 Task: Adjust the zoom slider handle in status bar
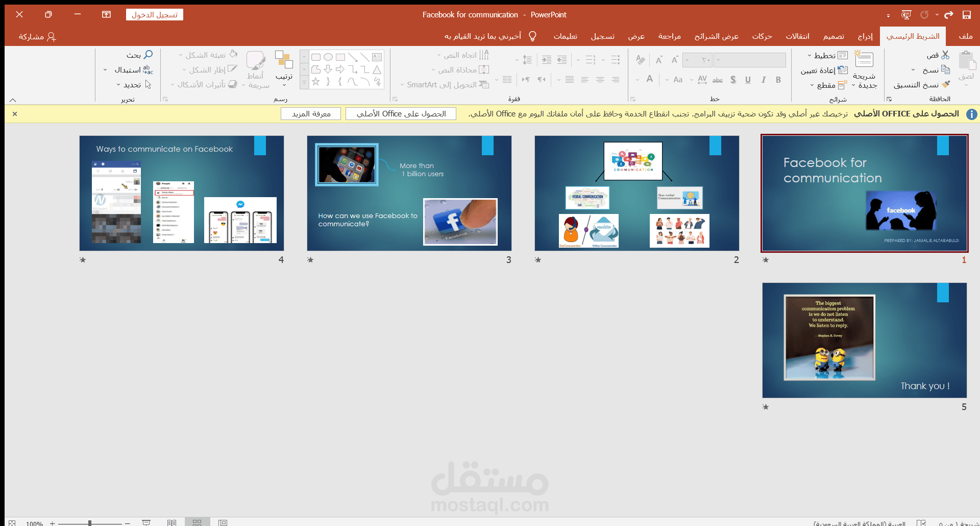(90, 523)
